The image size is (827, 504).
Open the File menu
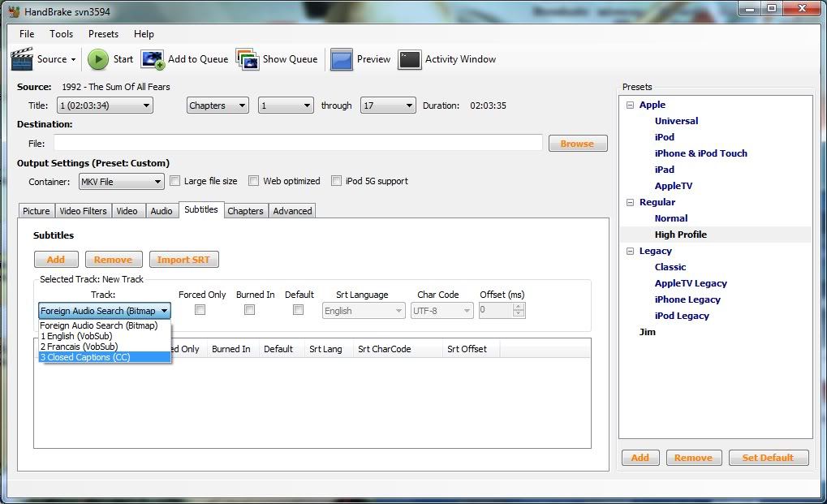[x=27, y=34]
